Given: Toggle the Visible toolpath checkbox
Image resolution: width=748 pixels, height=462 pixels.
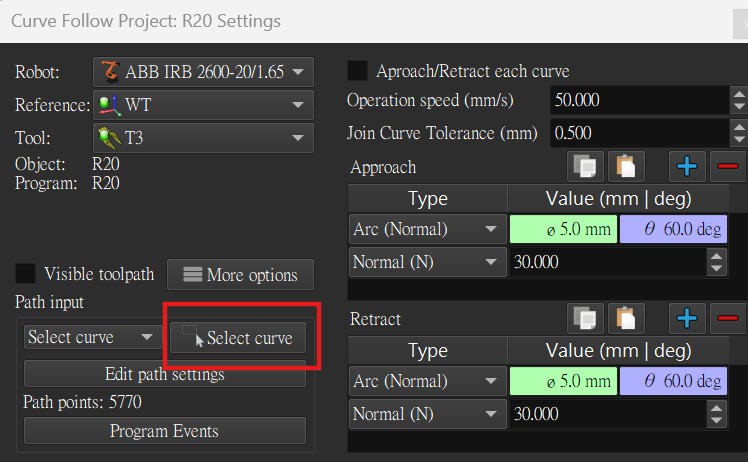Looking at the screenshot, I should (x=25, y=273).
